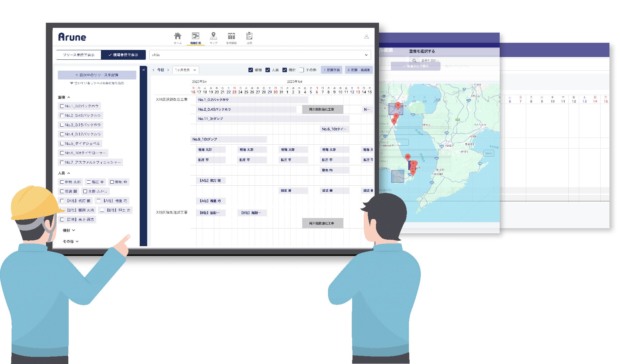620x364 pixels.
Task: Click 選択中のリソースを配置 button
Action: pyautogui.click(x=97, y=75)
